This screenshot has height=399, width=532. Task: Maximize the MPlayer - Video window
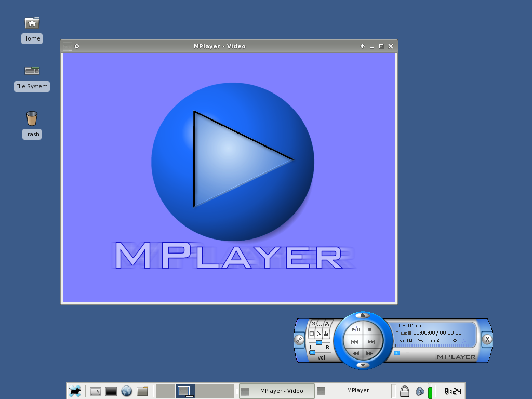tap(381, 46)
